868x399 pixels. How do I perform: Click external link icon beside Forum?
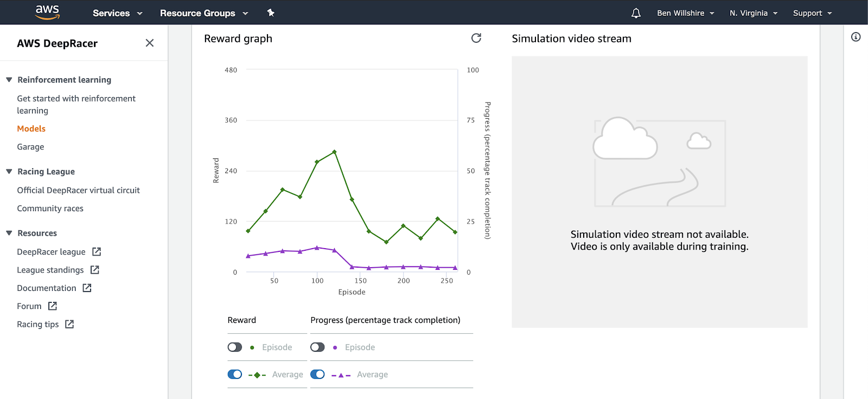52,306
